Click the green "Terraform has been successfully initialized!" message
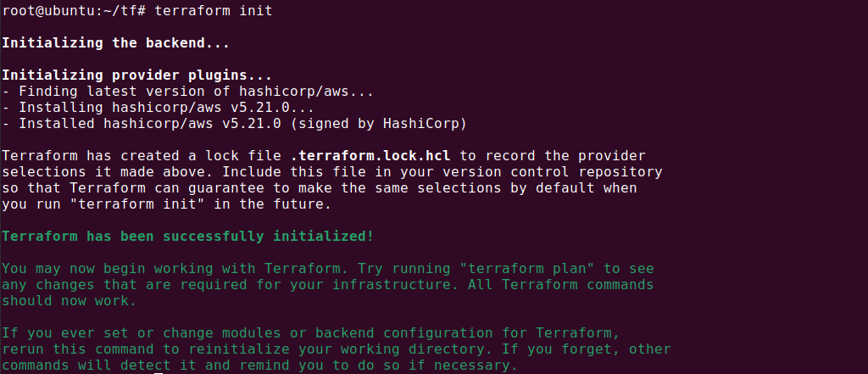This screenshot has height=374, width=868. coord(187,236)
